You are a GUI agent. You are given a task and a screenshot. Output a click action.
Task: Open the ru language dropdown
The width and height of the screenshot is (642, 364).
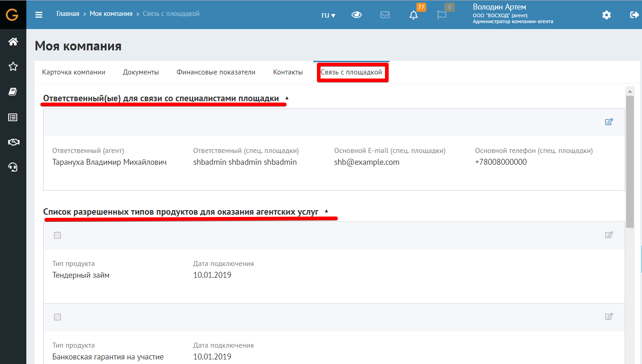coord(328,15)
